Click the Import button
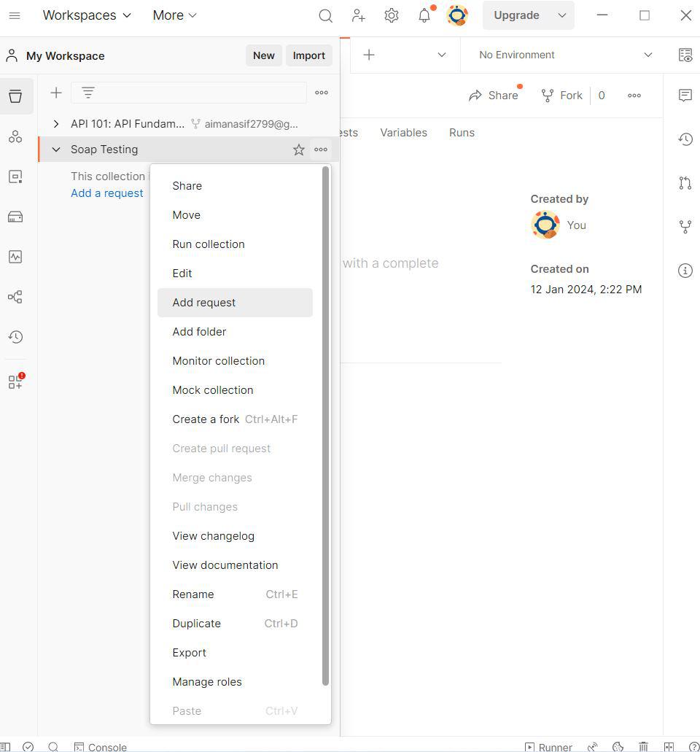 click(x=308, y=55)
